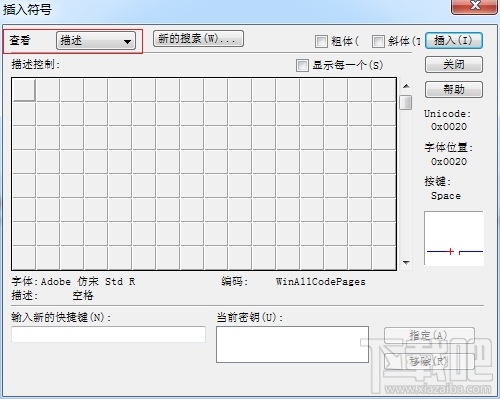Screen dimensions: 500x399
Task: Click the 指定(A) button
Action: [x=429, y=335]
